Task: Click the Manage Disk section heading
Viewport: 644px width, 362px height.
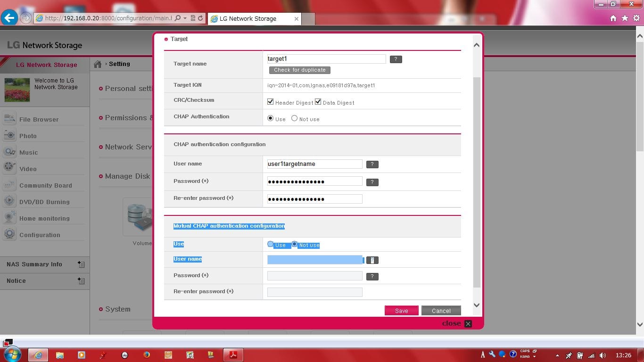Action: [127, 176]
